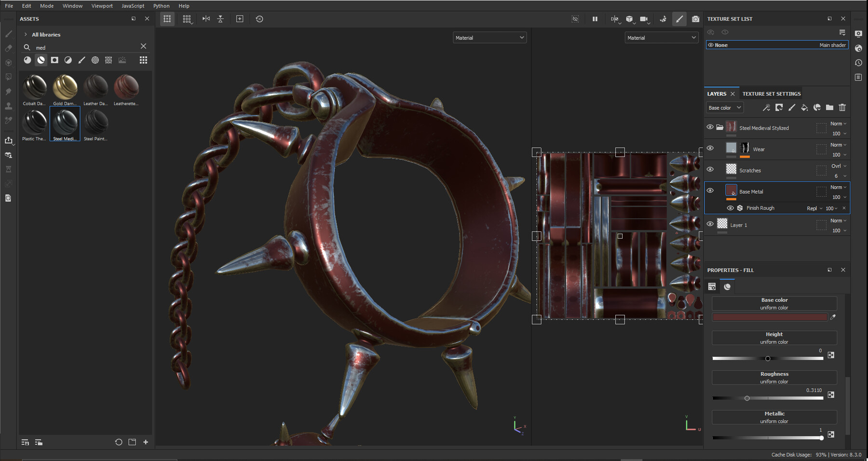The image size is (868, 461).
Task: Open blend mode dropdown for Scratches layer
Action: pyautogui.click(x=839, y=166)
